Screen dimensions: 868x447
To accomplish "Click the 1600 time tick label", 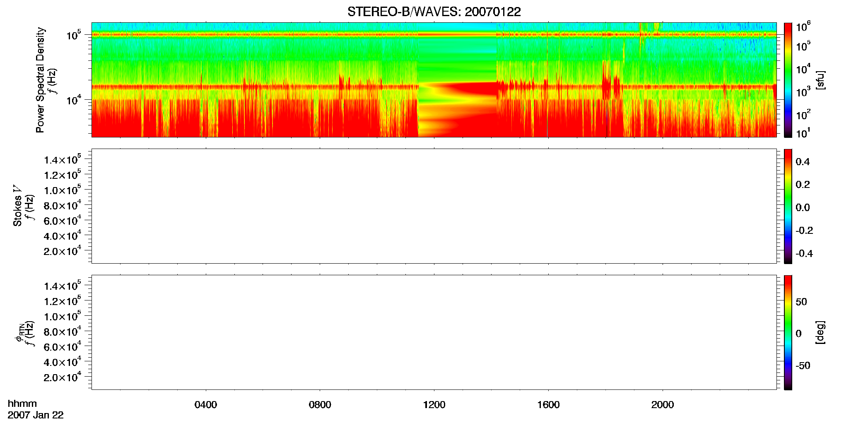I will 548,405.
